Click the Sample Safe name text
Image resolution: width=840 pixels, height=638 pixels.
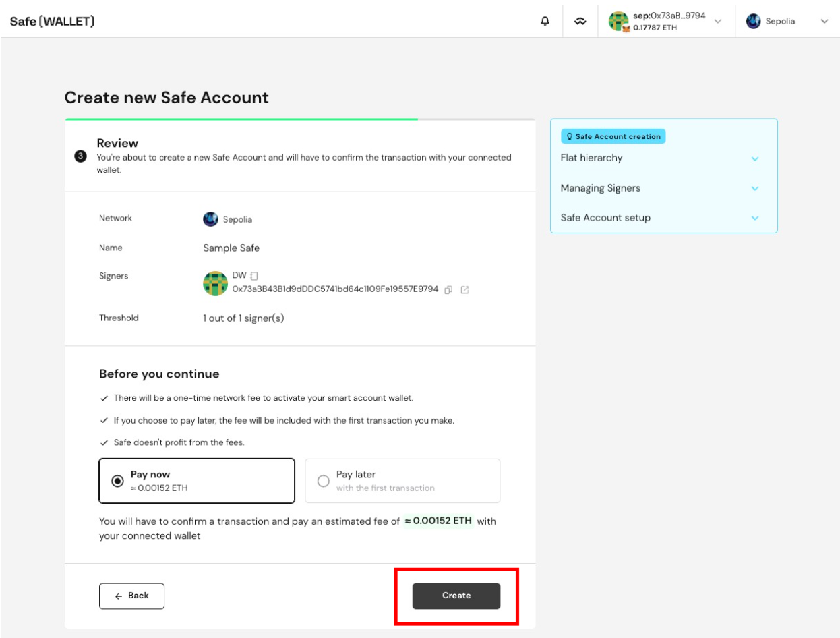231,248
